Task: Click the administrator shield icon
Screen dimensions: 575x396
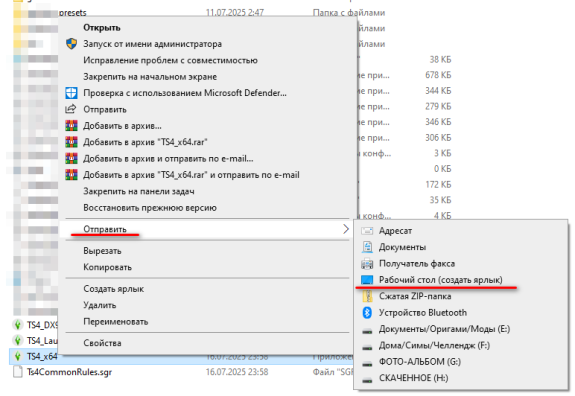Action: coord(72,44)
